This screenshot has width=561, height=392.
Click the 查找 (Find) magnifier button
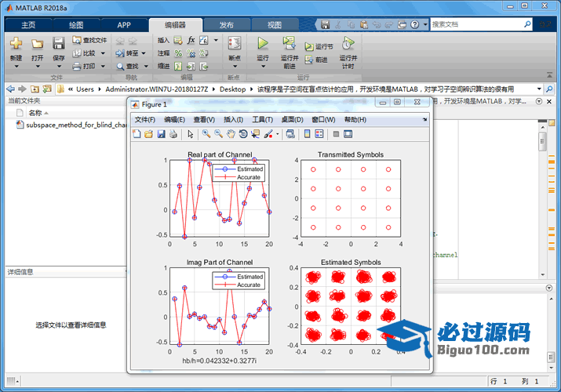127,66
